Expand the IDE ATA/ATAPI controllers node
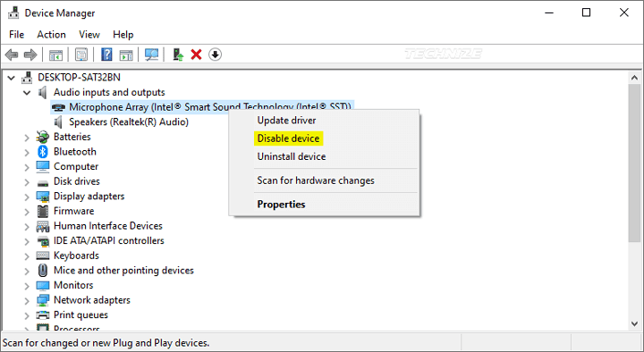The width and height of the screenshot is (644, 352). click(x=27, y=241)
